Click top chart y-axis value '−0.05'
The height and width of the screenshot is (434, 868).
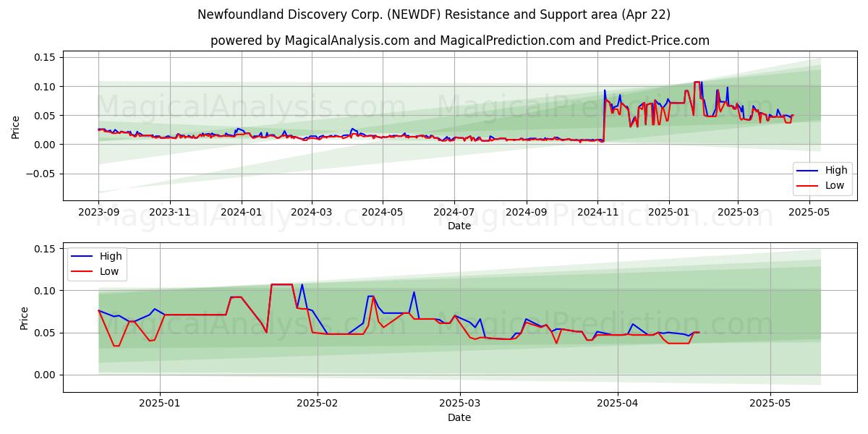tap(42, 174)
